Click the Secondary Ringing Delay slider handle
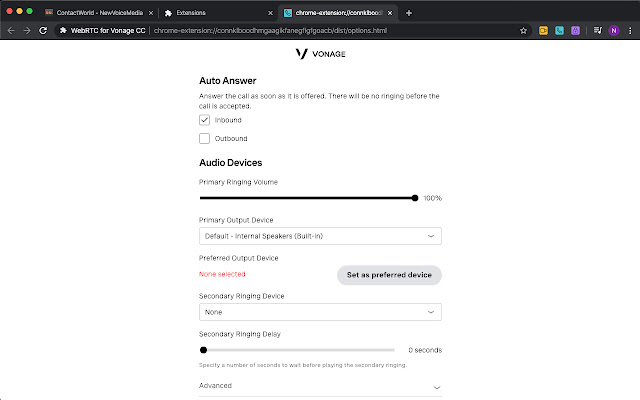Image resolution: width=640 pixels, height=400 pixels. [204, 350]
